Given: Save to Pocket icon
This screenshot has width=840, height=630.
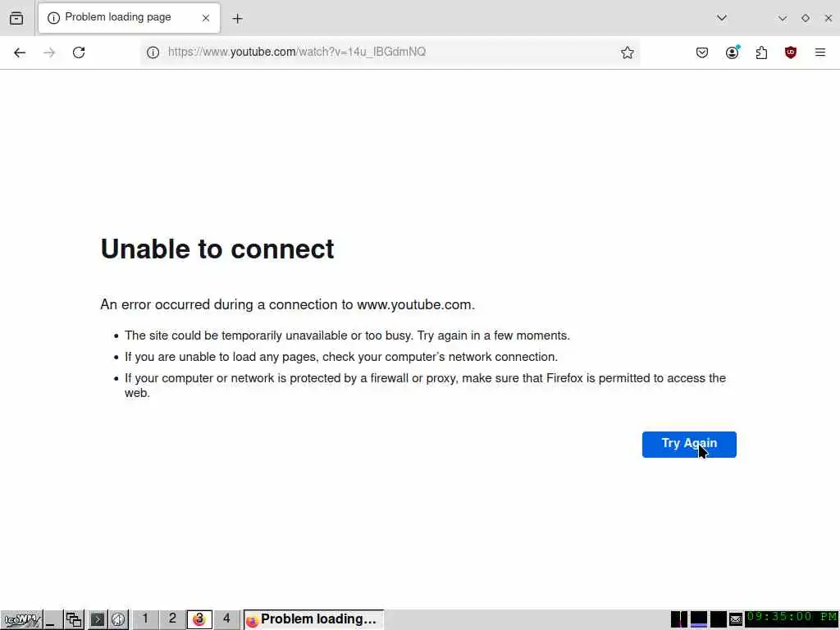Looking at the screenshot, I should coord(702,52).
